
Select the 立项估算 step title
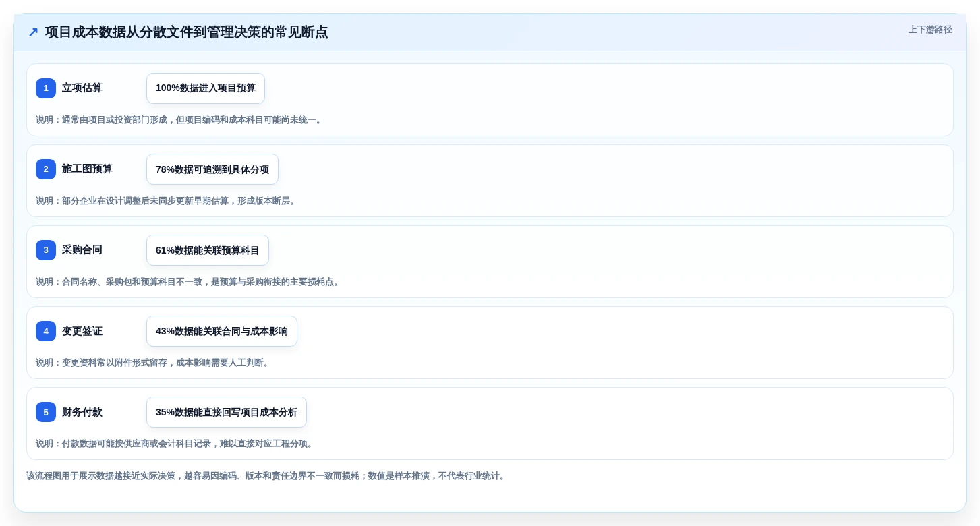pyautogui.click(x=82, y=88)
